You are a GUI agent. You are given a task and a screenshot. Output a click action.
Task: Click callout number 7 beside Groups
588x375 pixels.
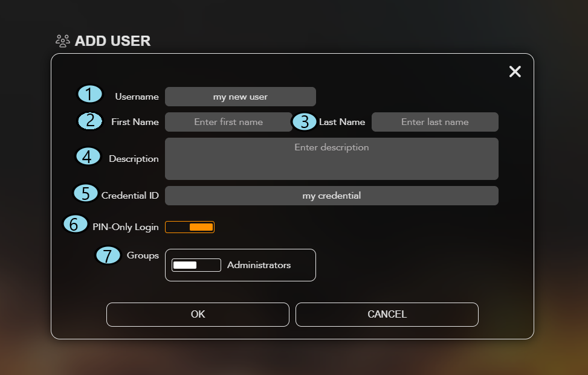pyautogui.click(x=108, y=255)
